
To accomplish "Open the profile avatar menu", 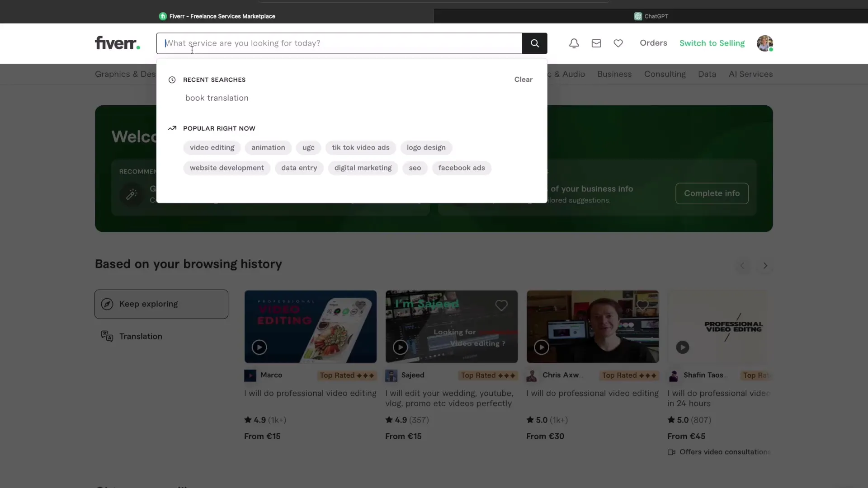I will click(x=764, y=43).
